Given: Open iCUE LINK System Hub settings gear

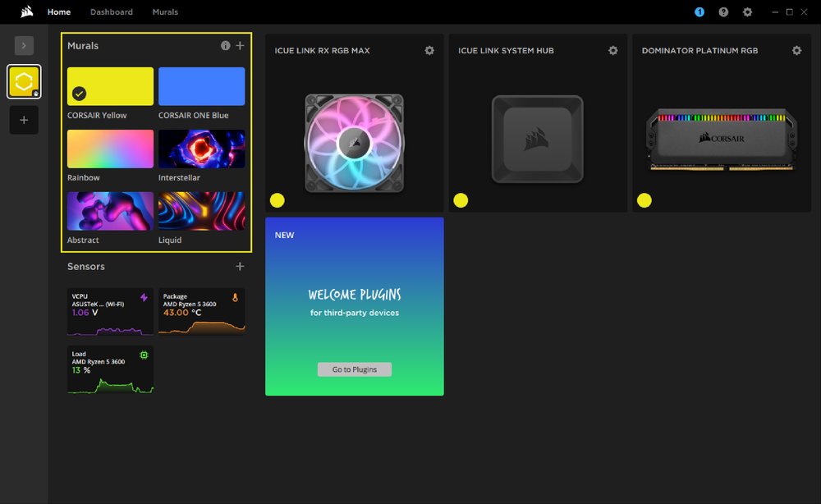Looking at the screenshot, I should (x=612, y=51).
